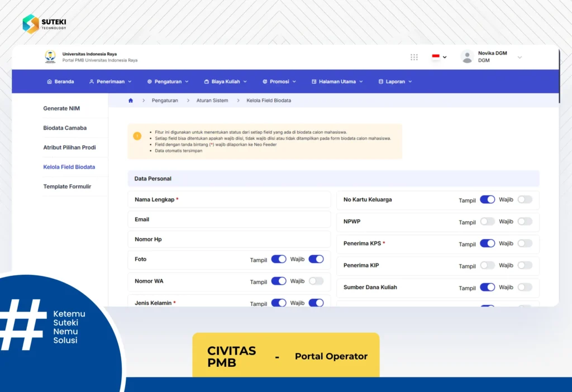Click the Pengaturan breadcrumb link
This screenshot has width=572, height=392.
(x=165, y=101)
